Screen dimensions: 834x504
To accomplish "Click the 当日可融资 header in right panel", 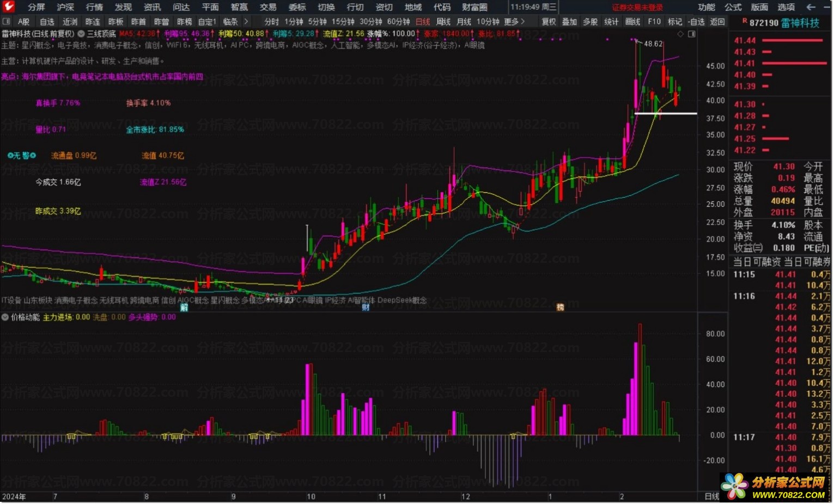I will [x=757, y=262].
